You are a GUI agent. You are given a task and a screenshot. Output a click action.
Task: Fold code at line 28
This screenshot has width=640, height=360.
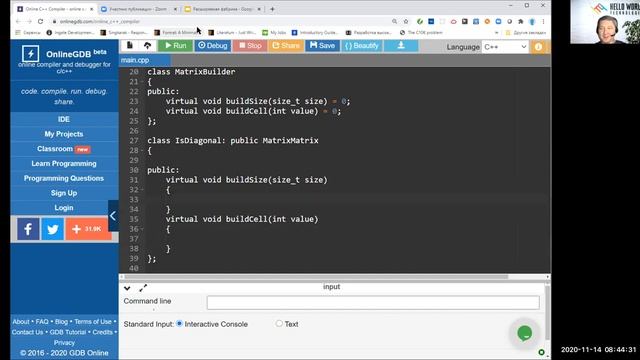pos(142,150)
